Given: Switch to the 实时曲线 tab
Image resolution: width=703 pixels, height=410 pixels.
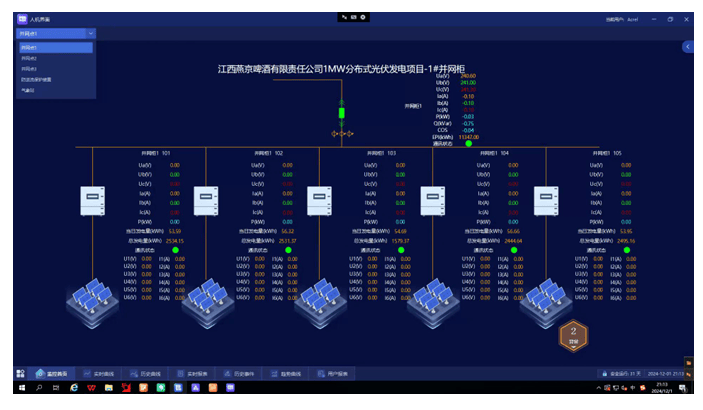Looking at the screenshot, I should [x=99, y=374].
